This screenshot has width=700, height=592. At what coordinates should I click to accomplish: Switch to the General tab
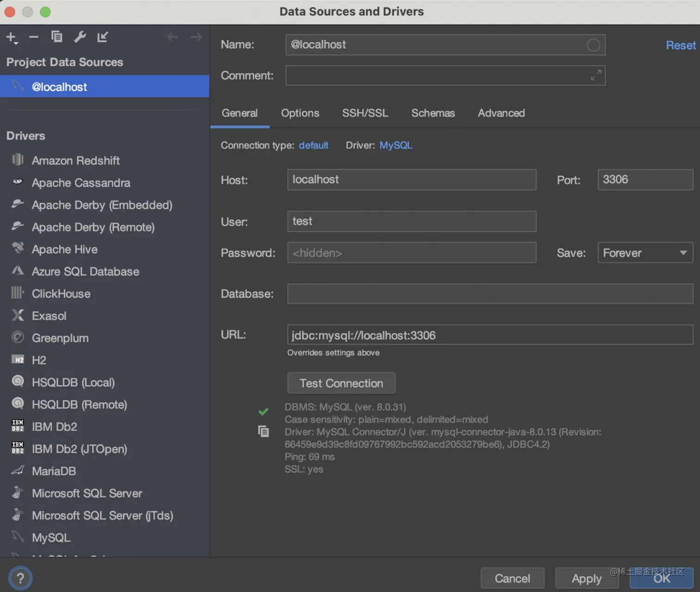(239, 113)
